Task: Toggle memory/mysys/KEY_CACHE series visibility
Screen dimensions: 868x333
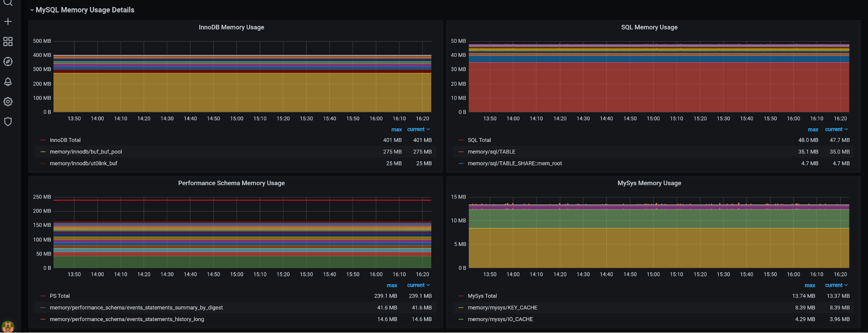Action: 502,307
